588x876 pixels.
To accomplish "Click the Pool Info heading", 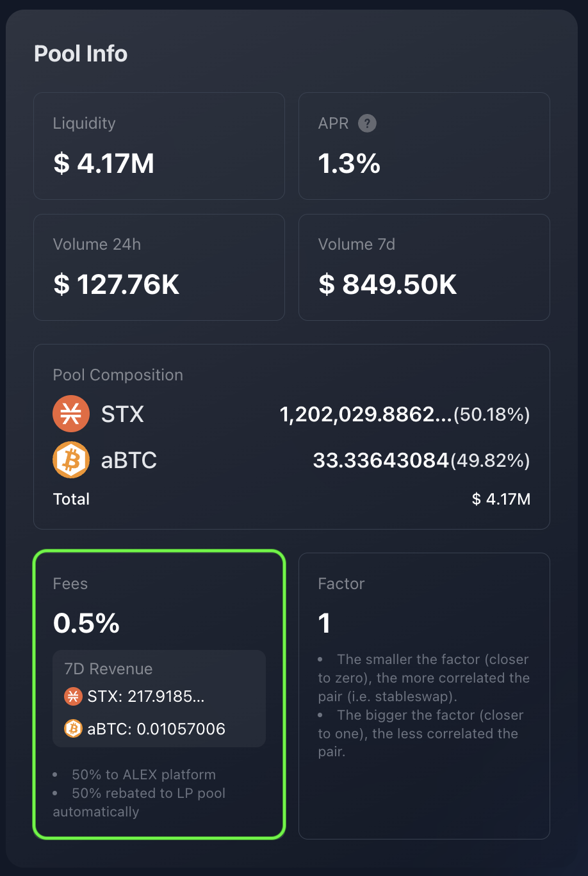I will click(x=81, y=54).
